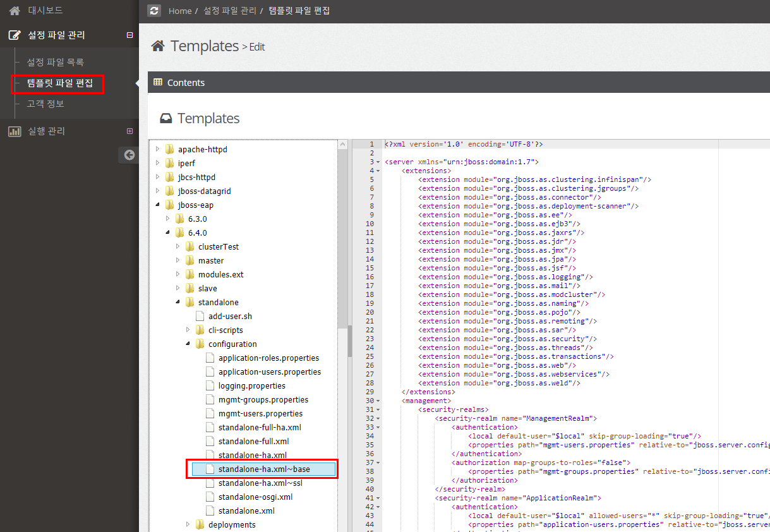Screen dimensions: 770x532
Task: Expand the deployments folder arrow
Action: click(188, 524)
